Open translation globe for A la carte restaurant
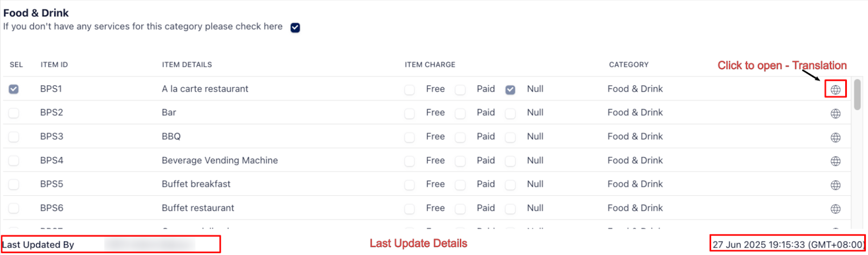868x255 pixels. pyautogui.click(x=835, y=90)
